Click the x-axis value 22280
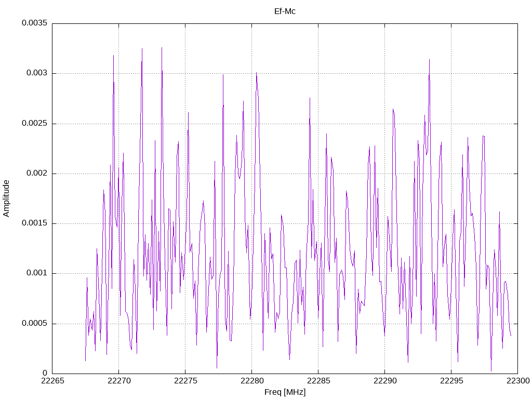Screen dimensions: 532x399 click(x=252, y=381)
